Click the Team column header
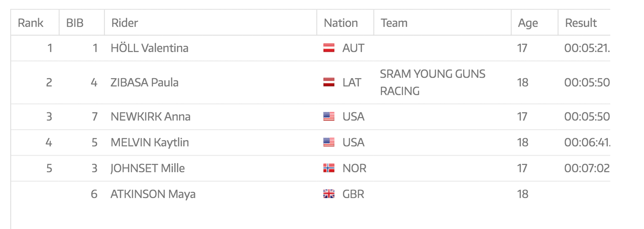This screenshot has height=229, width=644. 394,23
